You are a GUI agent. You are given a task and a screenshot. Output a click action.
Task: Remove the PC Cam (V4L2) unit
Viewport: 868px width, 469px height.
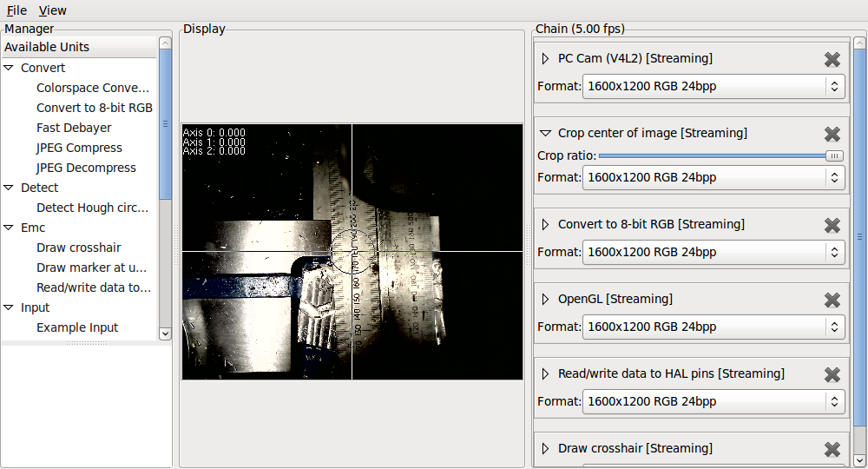[832, 59]
